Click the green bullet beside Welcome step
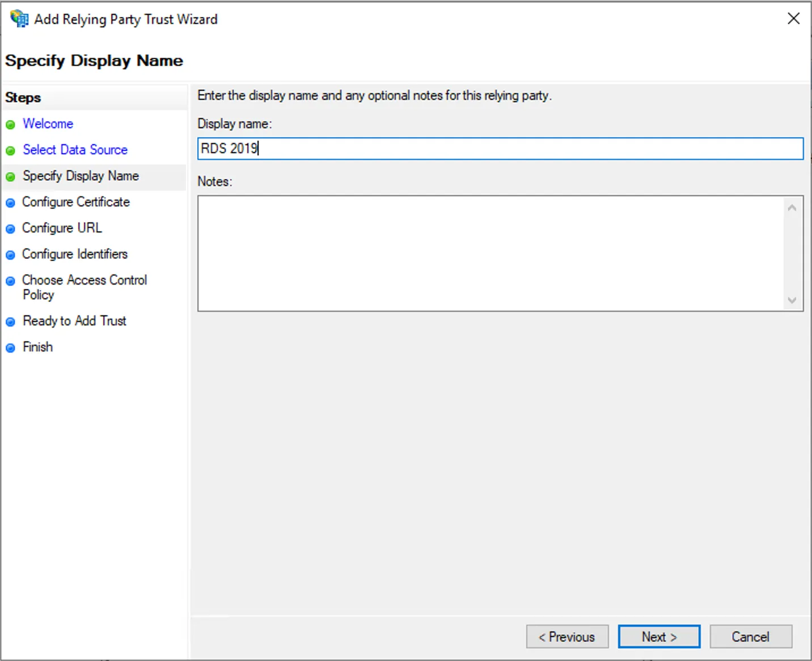This screenshot has height=661, width=812. click(10, 125)
